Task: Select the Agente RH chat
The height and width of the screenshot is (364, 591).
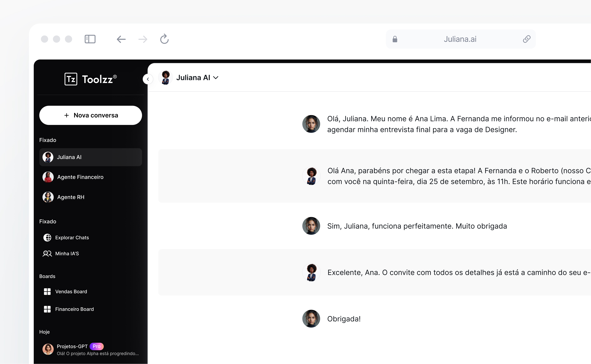Action: (x=71, y=197)
